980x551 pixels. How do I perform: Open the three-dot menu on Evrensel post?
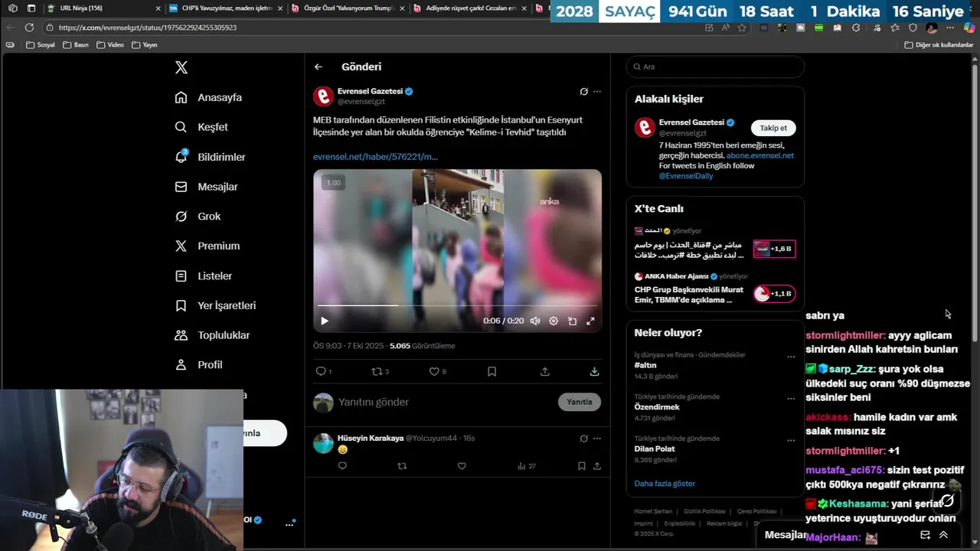(x=597, y=91)
